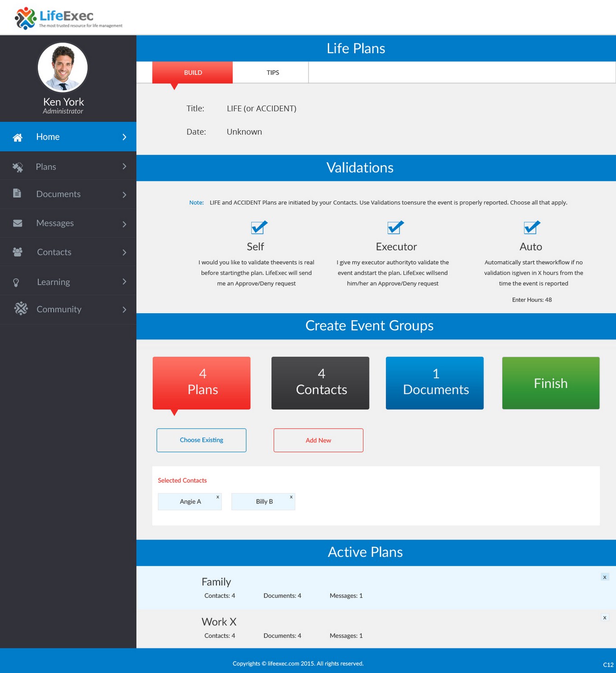Viewport: 616px width, 673px height.
Task: Open Learning via the lightbulb icon
Action: 17,281
